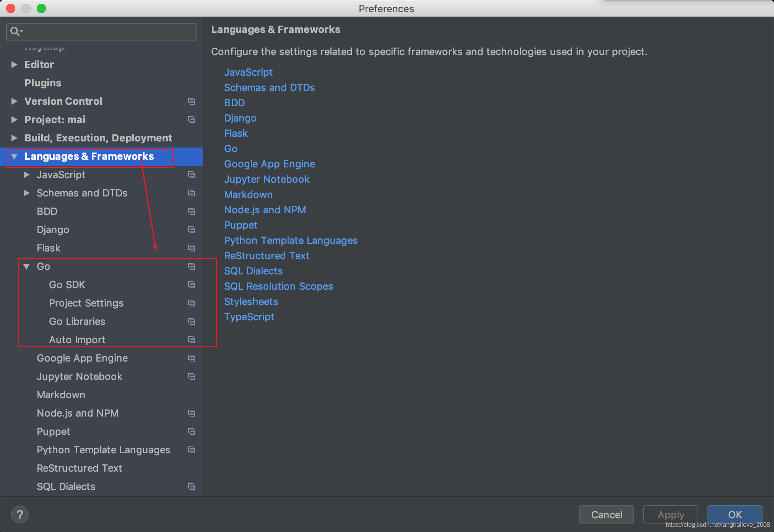Click the Auto Import settings icon
The image size is (774, 532).
point(192,339)
